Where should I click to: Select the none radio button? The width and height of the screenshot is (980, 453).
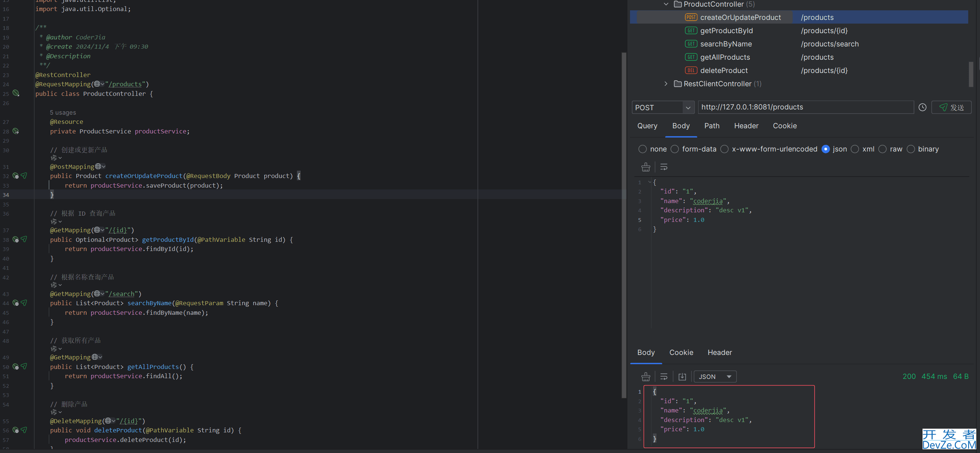click(x=643, y=149)
